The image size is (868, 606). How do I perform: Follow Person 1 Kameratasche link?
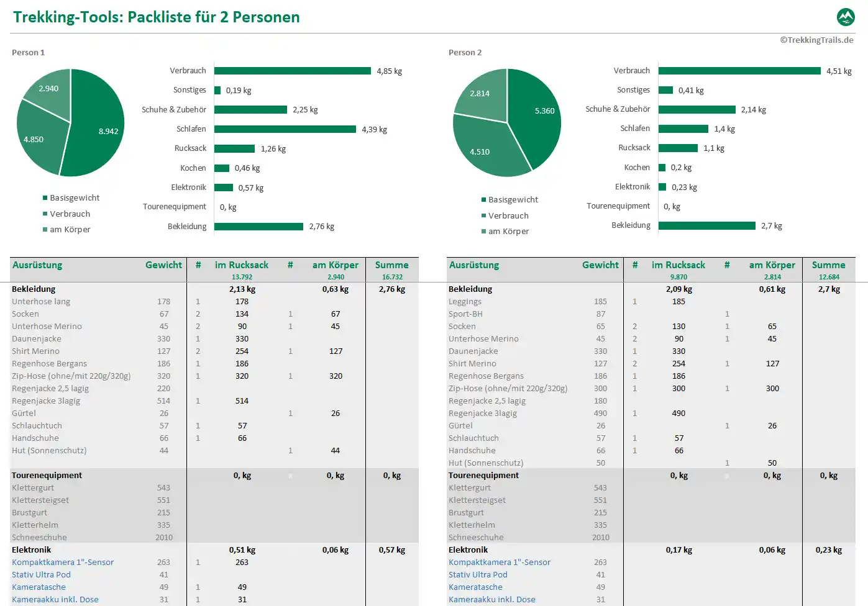[x=39, y=587]
